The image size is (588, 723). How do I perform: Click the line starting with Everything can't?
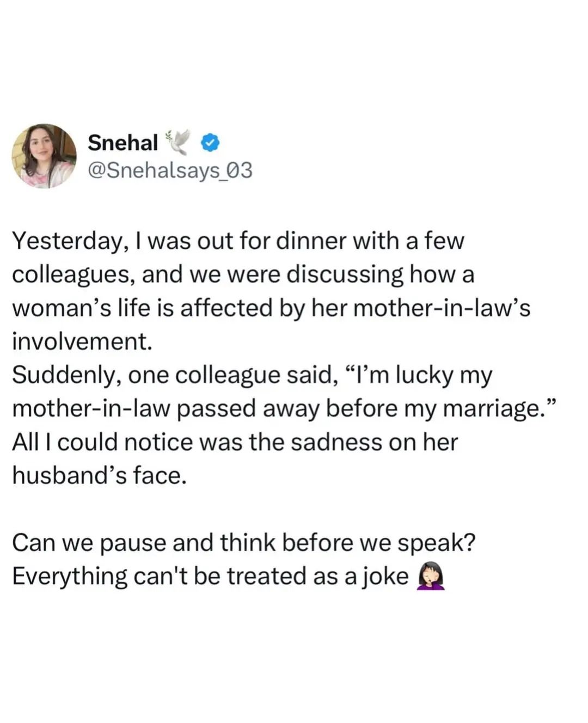(210, 577)
